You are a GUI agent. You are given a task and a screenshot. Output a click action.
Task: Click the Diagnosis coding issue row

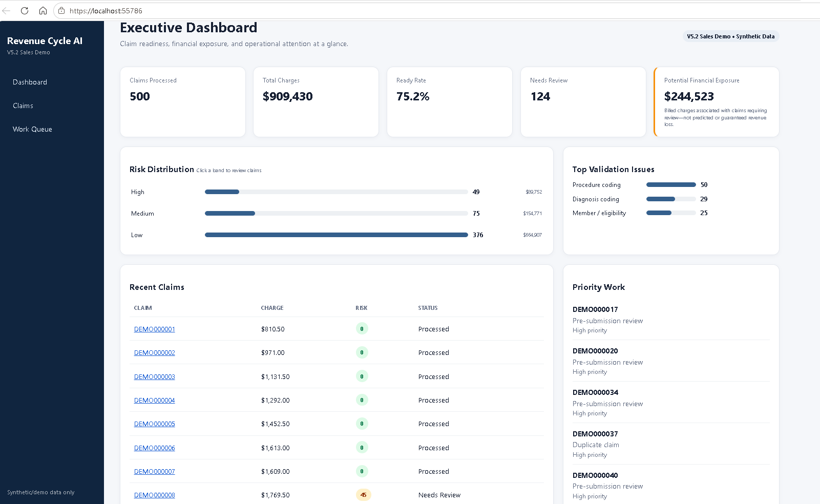tap(640, 199)
